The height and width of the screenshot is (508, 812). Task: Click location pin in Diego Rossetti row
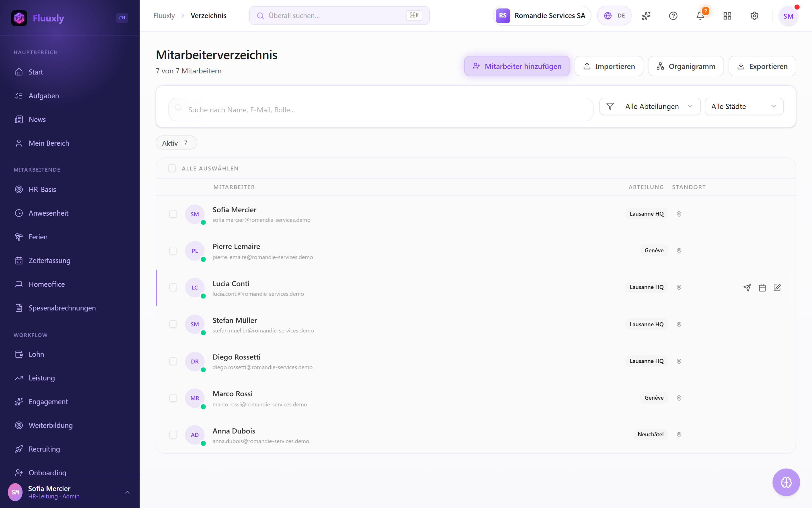coord(679,361)
